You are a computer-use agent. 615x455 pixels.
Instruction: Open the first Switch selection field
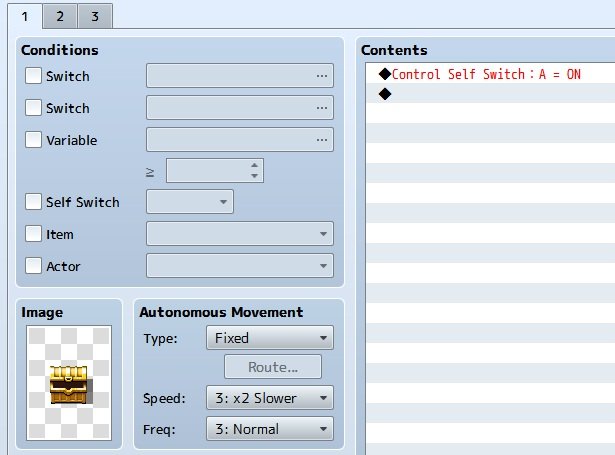point(240,75)
